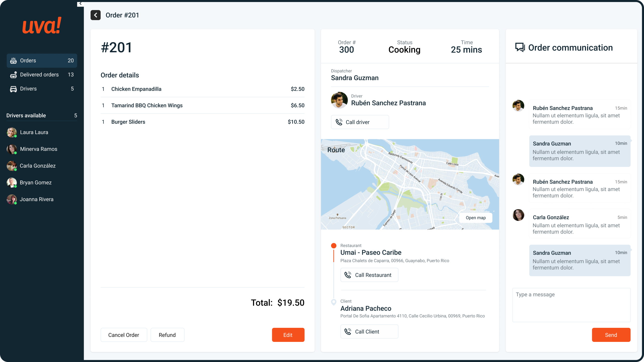This screenshot has width=644, height=362.
Task: Click the orange restaurant route marker
Action: 334,246
